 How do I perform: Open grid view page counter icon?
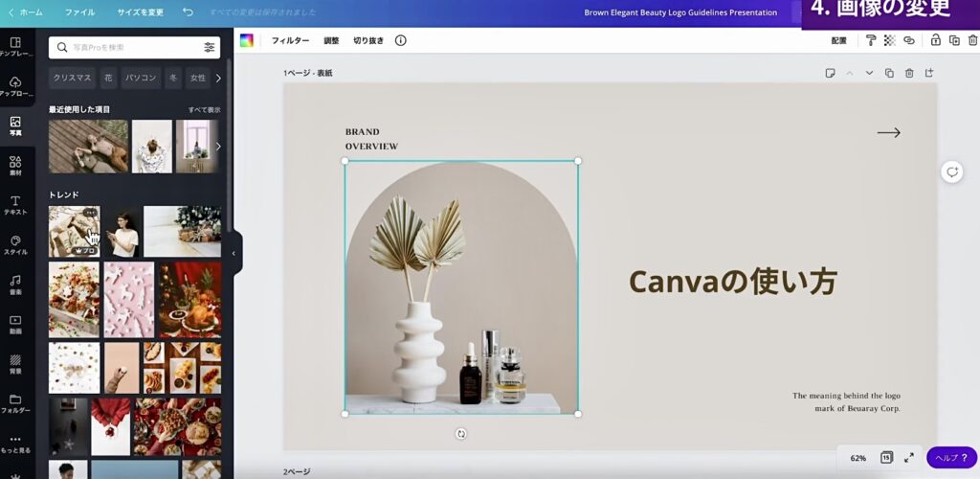coord(886,458)
